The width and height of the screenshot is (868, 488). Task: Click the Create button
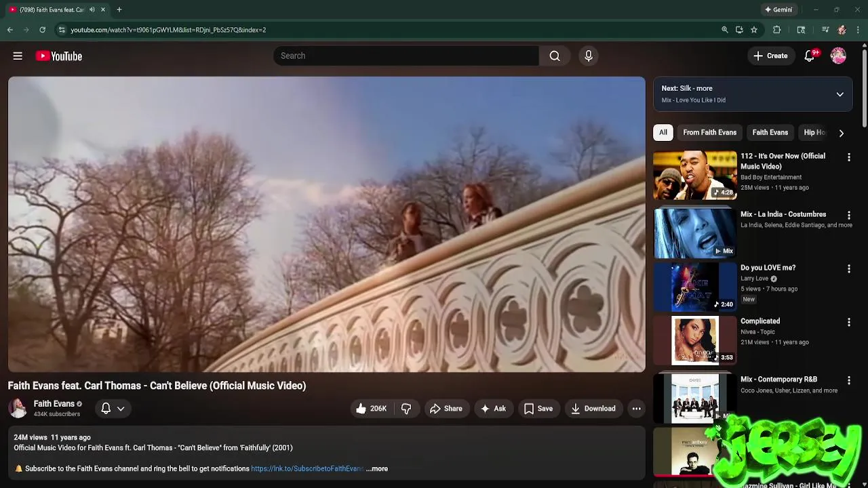[x=770, y=56]
